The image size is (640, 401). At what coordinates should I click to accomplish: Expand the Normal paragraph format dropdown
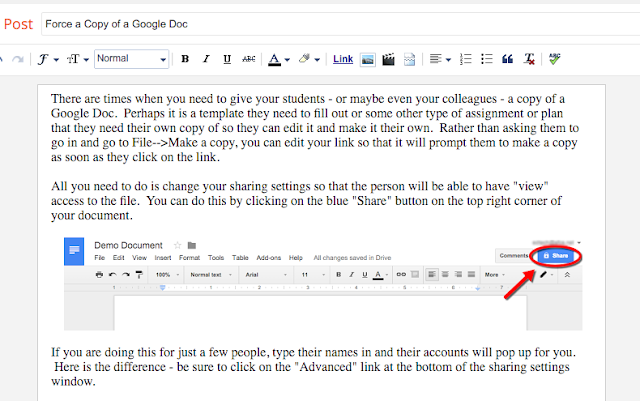tap(131, 59)
